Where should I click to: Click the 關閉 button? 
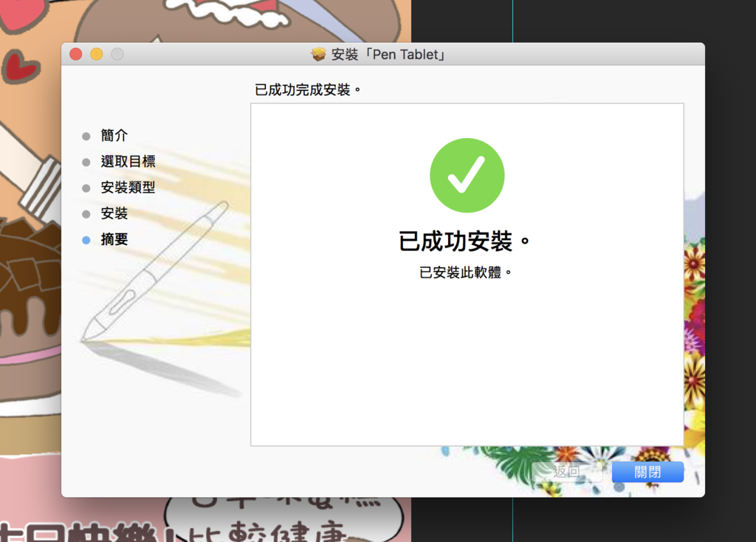[x=647, y=471]
